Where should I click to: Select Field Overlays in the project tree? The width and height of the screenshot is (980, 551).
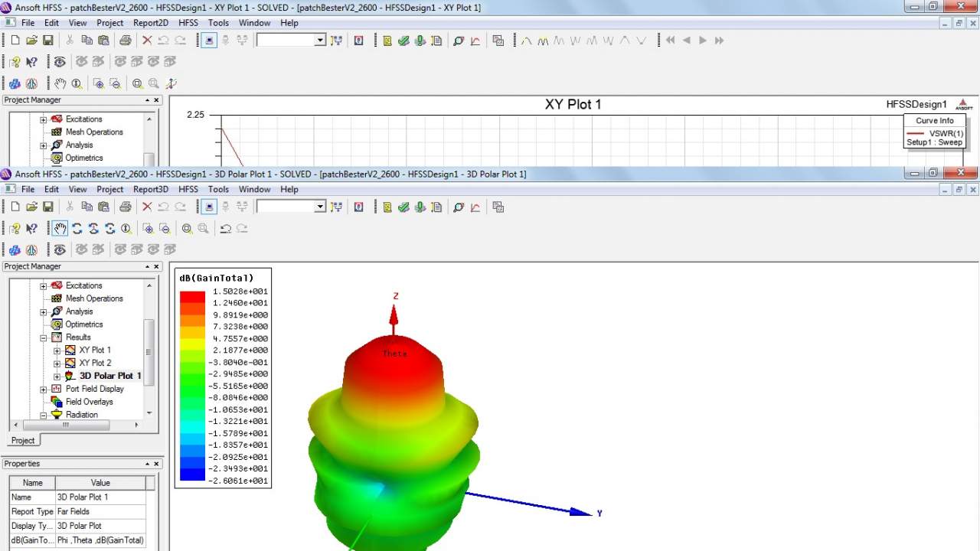point(89,402)
